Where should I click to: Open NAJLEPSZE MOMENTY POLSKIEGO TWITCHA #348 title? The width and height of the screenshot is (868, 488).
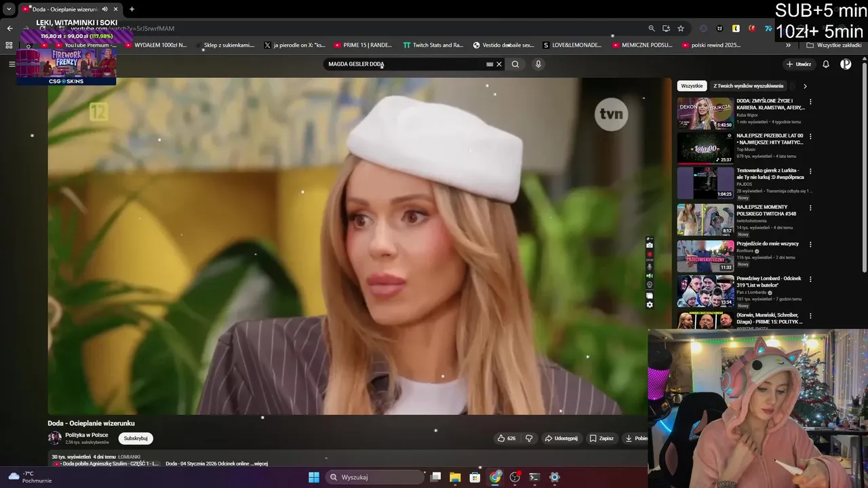(767, 210)
